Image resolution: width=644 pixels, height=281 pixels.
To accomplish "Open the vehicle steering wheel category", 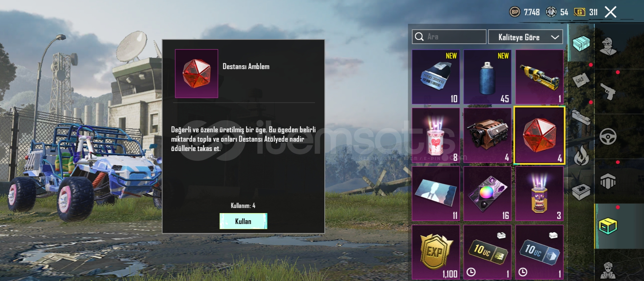I will pos(608,137).
